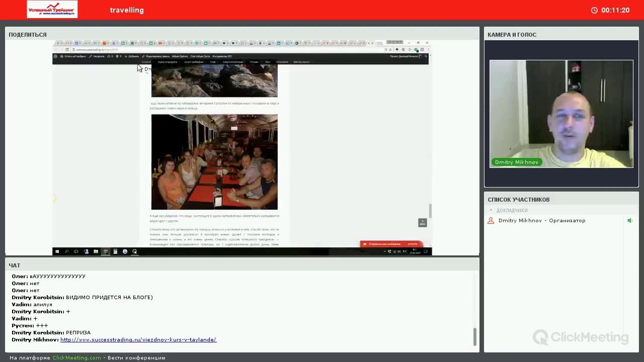Click the red 'Отправьте нам сообщение' chat widget
The width and height of the screenshot is (644, 362).
pyautogui.click(x=391, y=244)
